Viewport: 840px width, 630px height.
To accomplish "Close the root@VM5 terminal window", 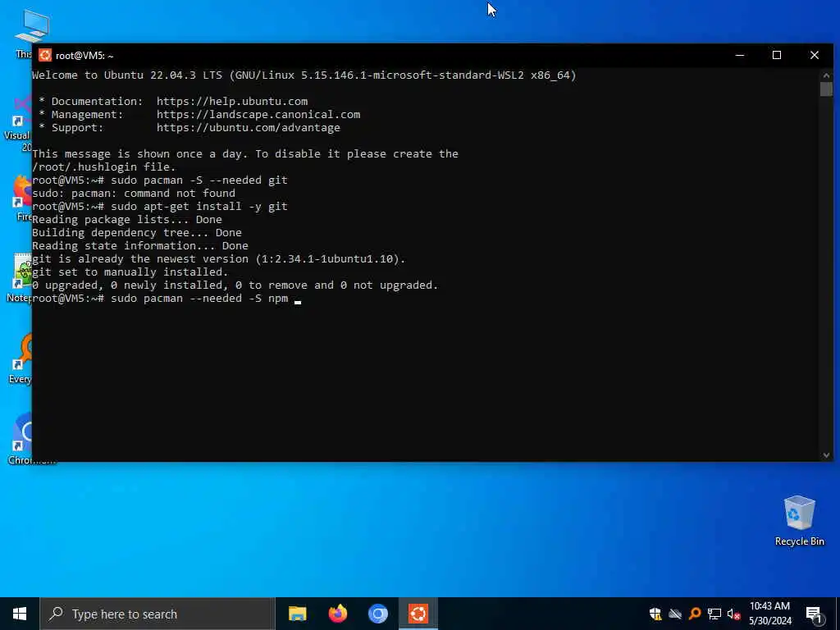I will pyautogui.click(x=815, y=55).
